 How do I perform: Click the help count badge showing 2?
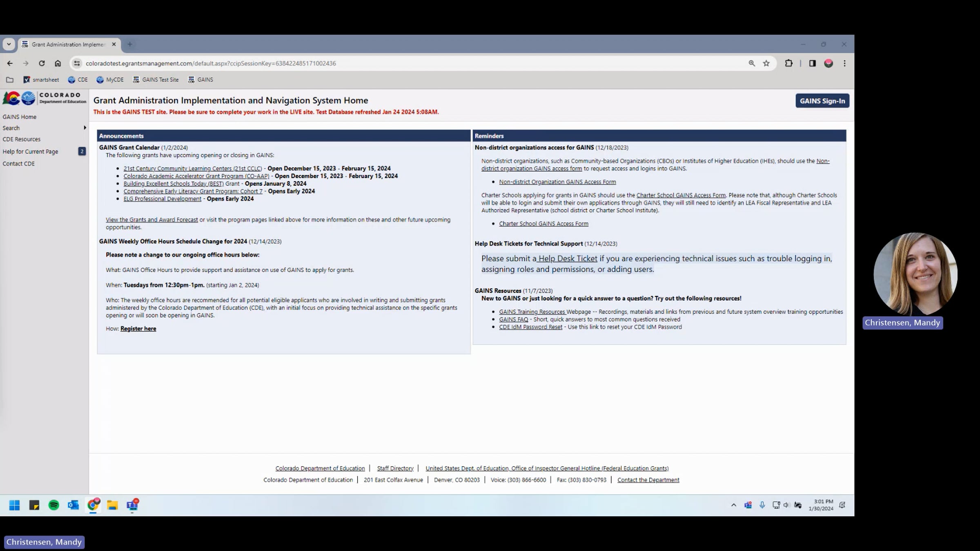point(82,151)
